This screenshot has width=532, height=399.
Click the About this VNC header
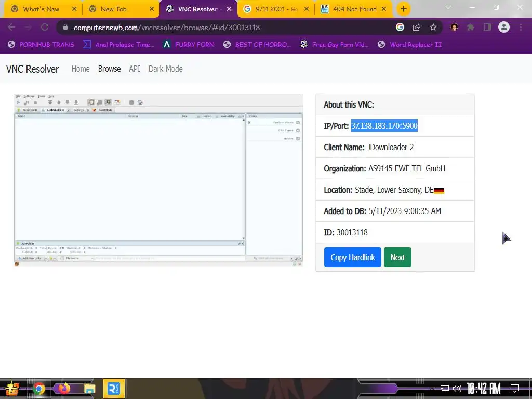(349, 104)
